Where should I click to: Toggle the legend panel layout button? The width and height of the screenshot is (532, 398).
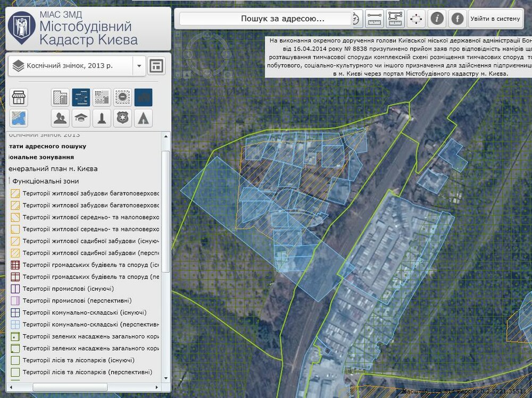click(x=156, y=66)
